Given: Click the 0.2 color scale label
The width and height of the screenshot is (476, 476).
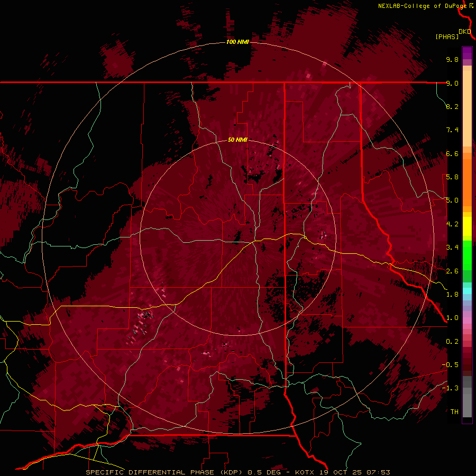Looking at the screenshot, I should pyautogui.click(x=452, y=342).
